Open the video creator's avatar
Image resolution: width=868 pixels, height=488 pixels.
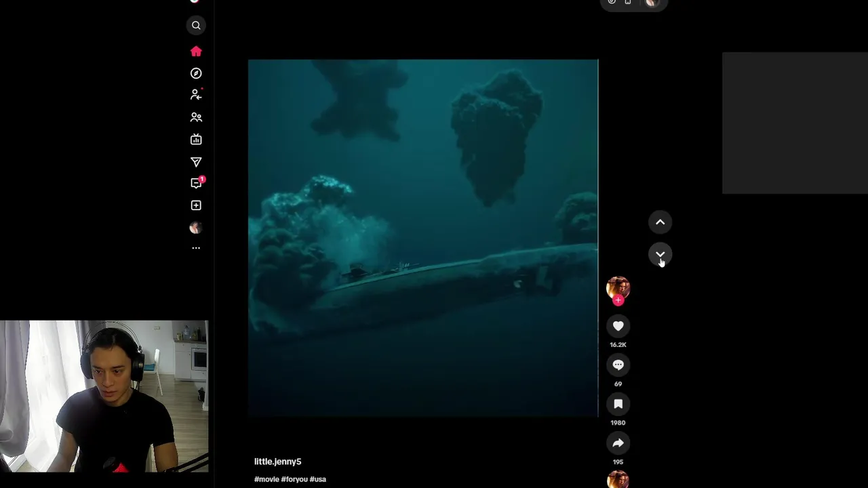[x=618, y=287]
